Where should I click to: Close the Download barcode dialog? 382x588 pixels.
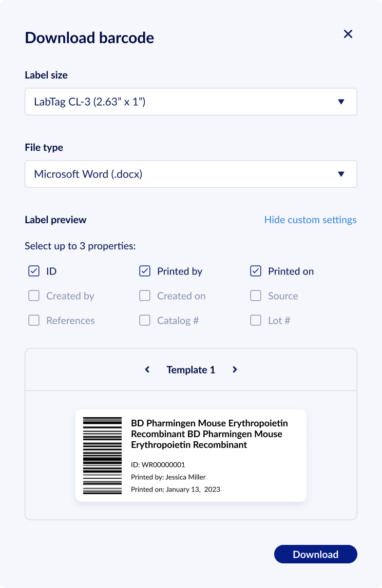(x=348, y=34)
